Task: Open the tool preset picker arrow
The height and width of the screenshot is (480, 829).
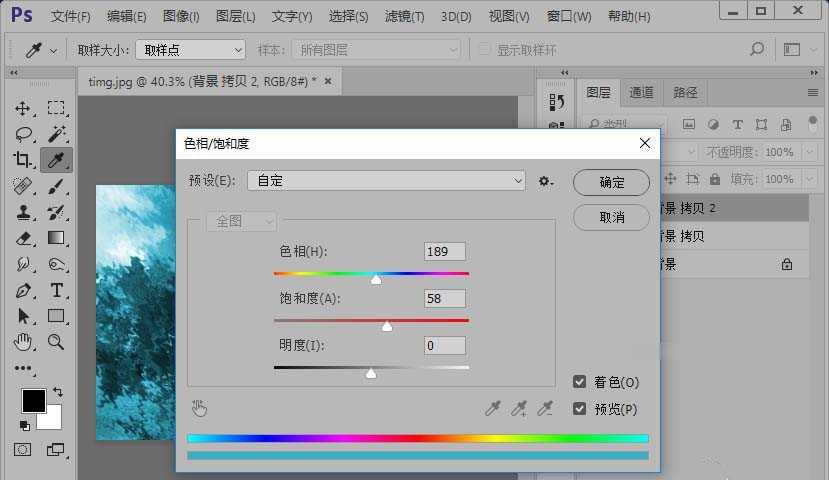Action: 53,51
